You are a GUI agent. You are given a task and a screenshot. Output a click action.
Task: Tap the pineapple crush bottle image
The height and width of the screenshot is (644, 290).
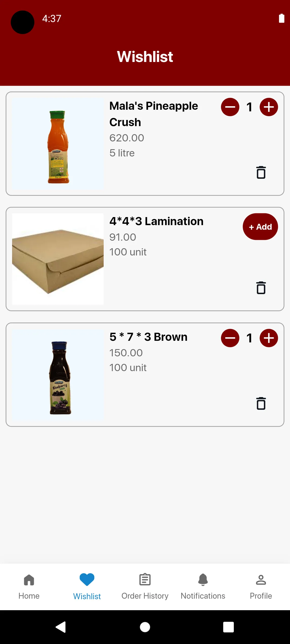click(x=58, y=144)
